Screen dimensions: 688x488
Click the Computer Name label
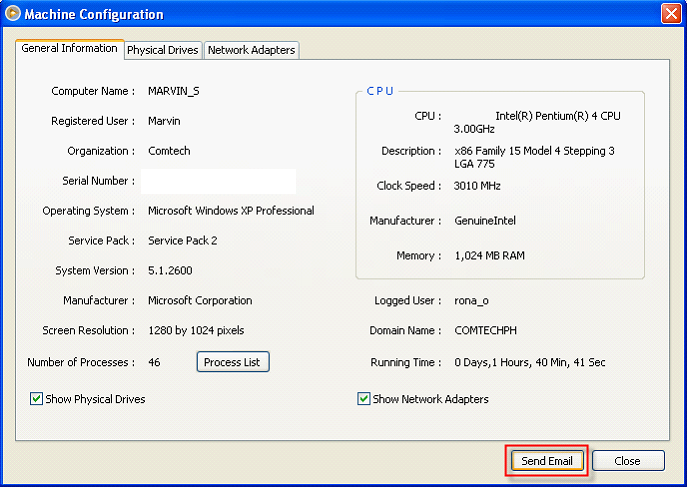click(x=93, y=91)
